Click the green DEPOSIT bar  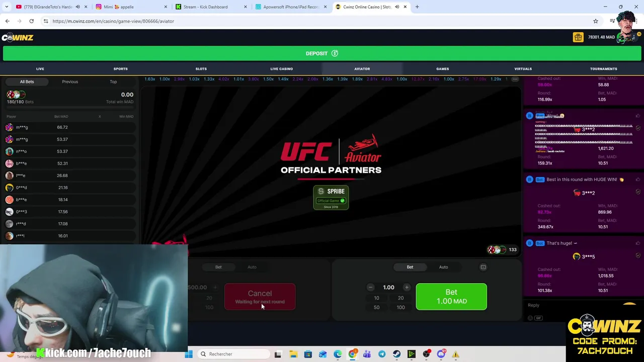click(322, 53)
